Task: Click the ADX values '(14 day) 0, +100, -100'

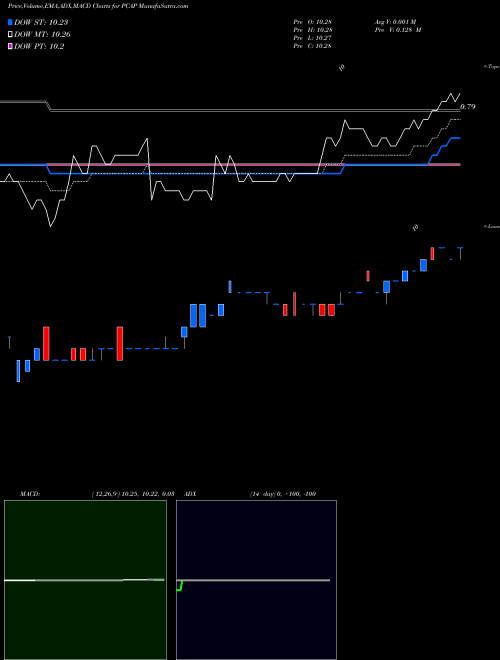Action: point(283,494)
